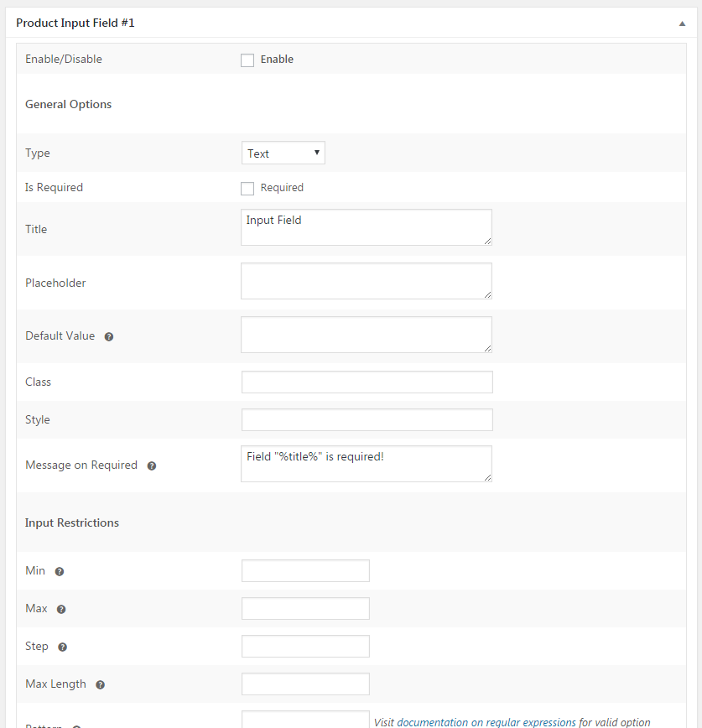Image resolution: width=702 pixels, height=728 pixels.
Task: Focus the Placeholder text area
Action: tap(366, 281)
